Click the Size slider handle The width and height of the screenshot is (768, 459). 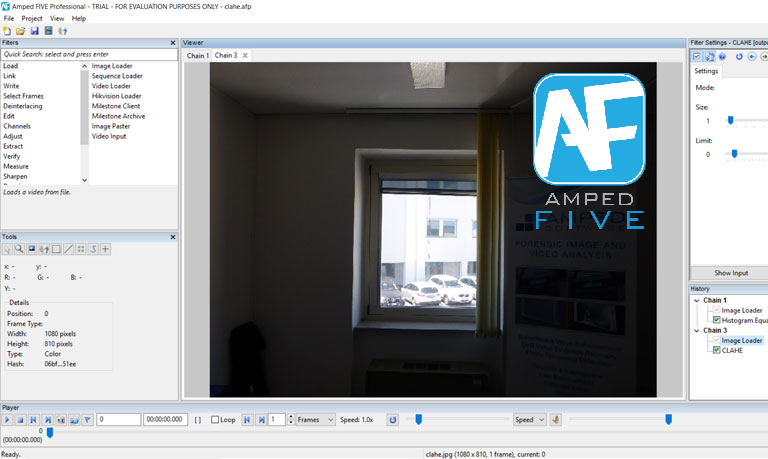730,121
